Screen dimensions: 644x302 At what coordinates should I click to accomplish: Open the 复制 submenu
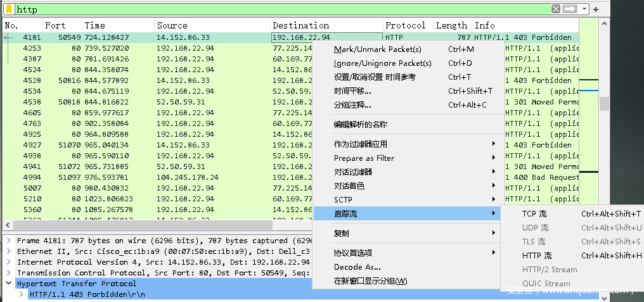pos(342,234)
